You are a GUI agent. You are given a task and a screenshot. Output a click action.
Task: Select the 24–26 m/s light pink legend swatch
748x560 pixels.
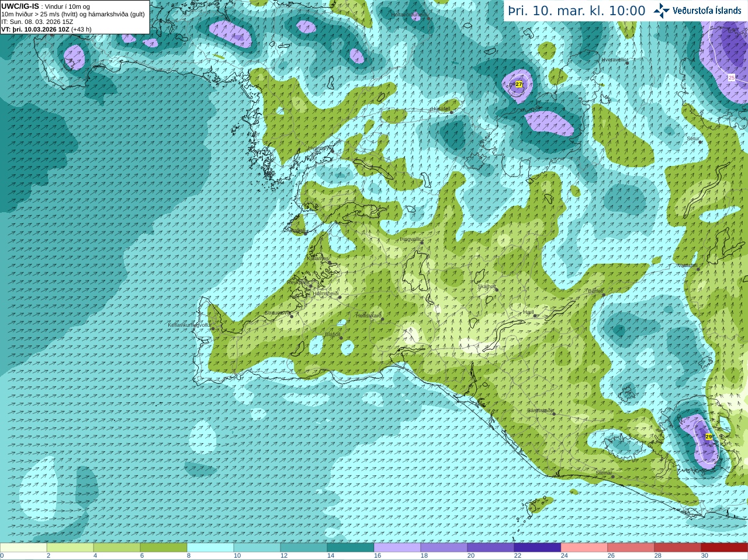pyautogui.click(x=584, y=548)
